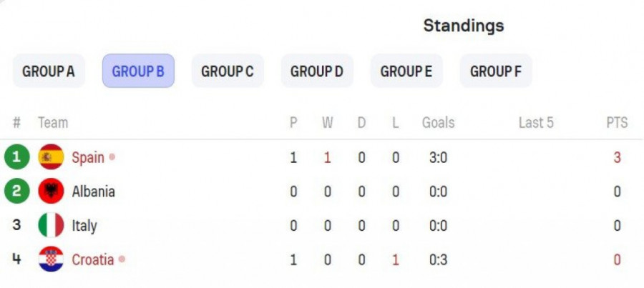This screenshot has height=288, width=644.
Task: Click the Croatia flag icon
Action: pos(51,259)
